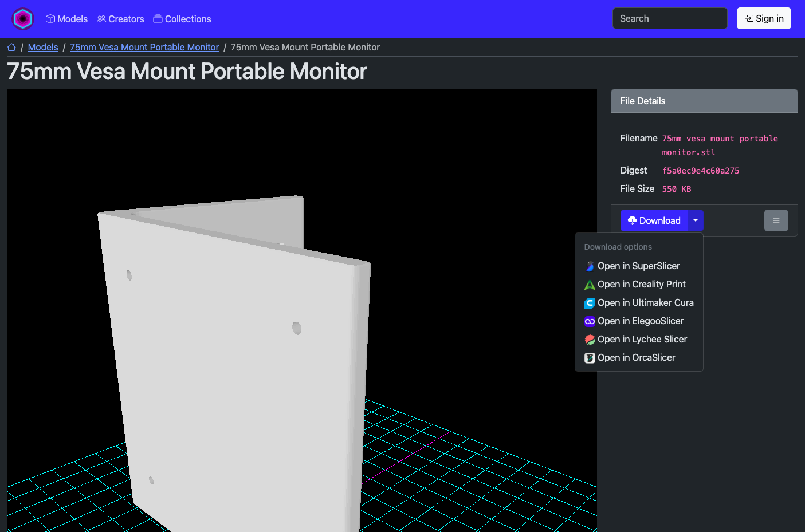Choose Open in SuperSlicer

(639, 266)
